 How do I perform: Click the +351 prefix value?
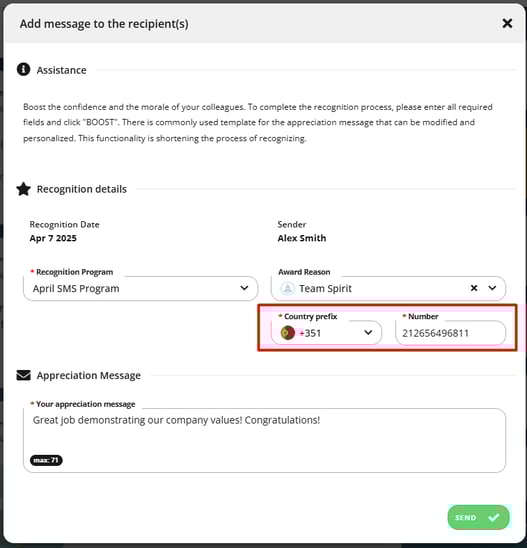[x=310, y=333]
